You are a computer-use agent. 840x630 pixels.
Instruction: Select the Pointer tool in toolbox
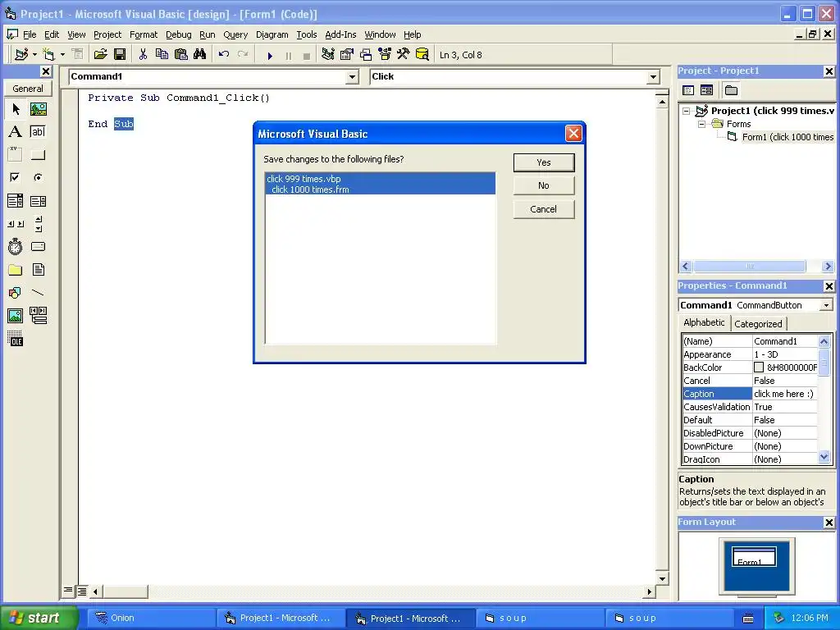(16, 109)
